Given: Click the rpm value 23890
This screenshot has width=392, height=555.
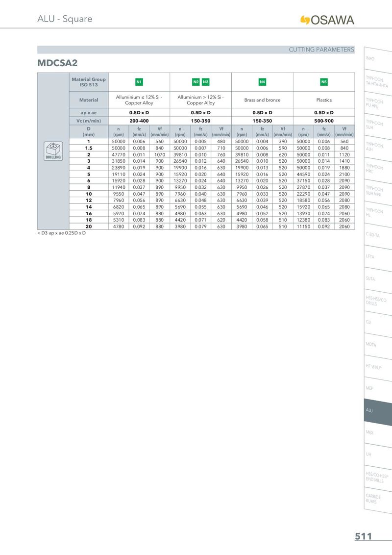Looking at the screenshot, I should (119, 168).
